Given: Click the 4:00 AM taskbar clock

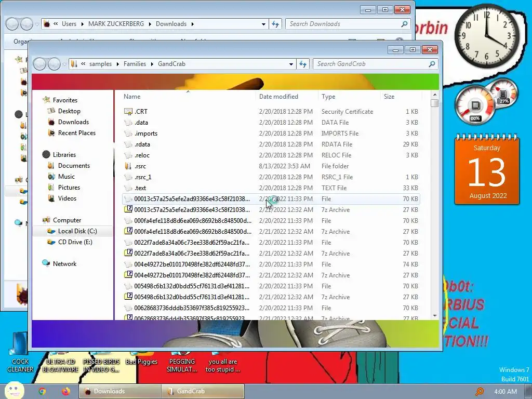Looking at the screenshot, I should coord(505,391).
